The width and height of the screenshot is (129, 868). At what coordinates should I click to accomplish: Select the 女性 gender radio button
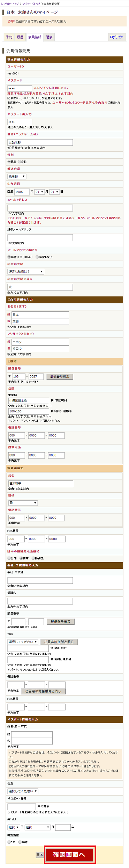click(20, 162)
